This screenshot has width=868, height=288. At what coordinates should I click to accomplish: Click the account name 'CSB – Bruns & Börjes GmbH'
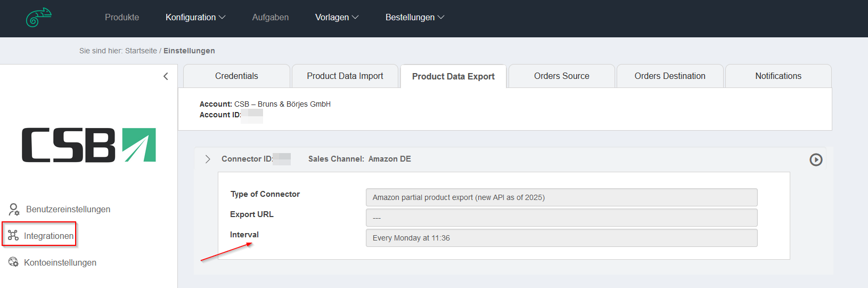[282, 104]
